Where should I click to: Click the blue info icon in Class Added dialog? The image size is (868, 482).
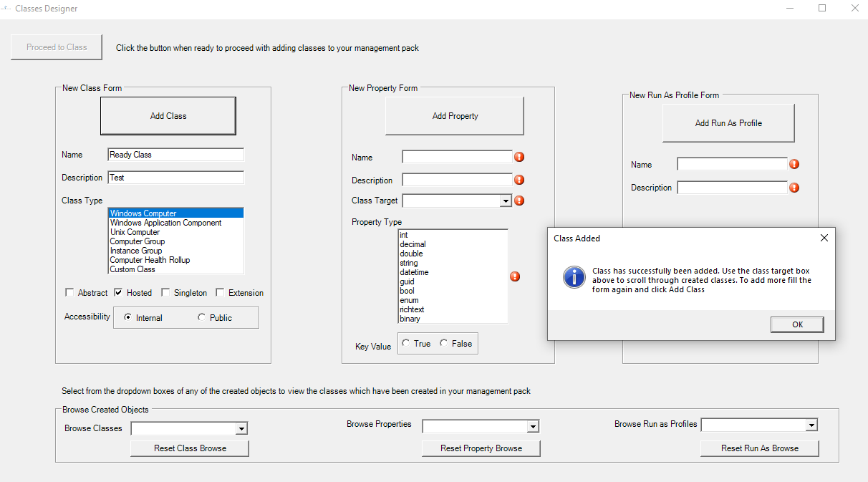pos(574,277)
